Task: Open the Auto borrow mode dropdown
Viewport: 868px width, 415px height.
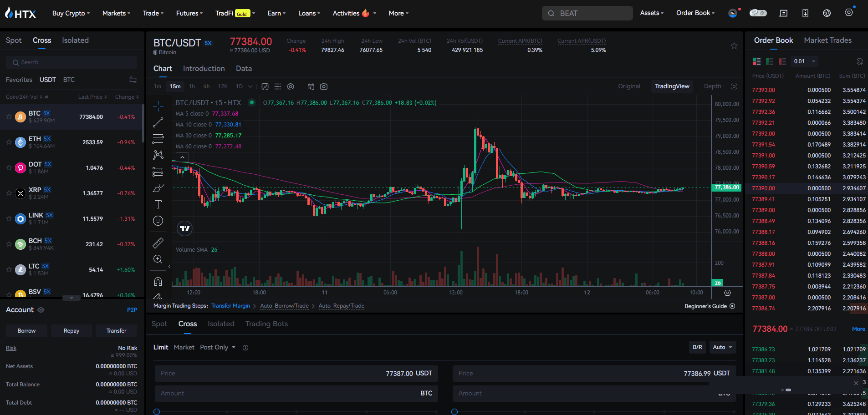Action: (x=723, y=347)
